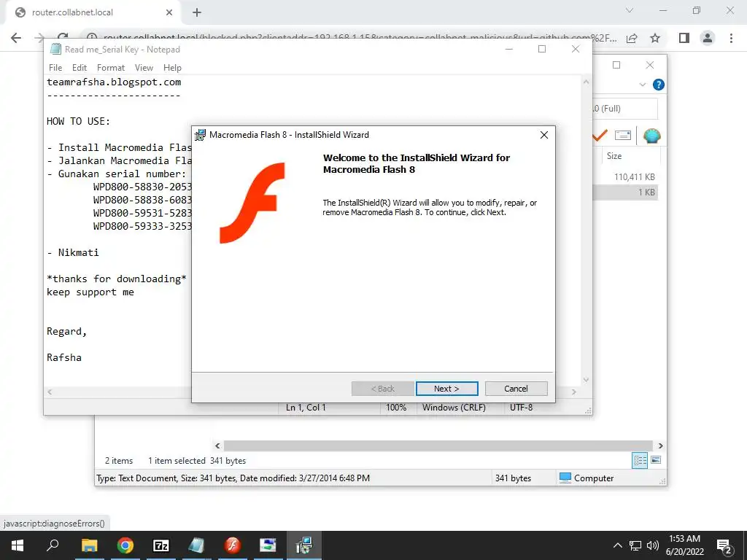Click Explorer's horizontal scroll right arrow
The width and height of the screenshot is (747, 560).
(x=660, y=446)
